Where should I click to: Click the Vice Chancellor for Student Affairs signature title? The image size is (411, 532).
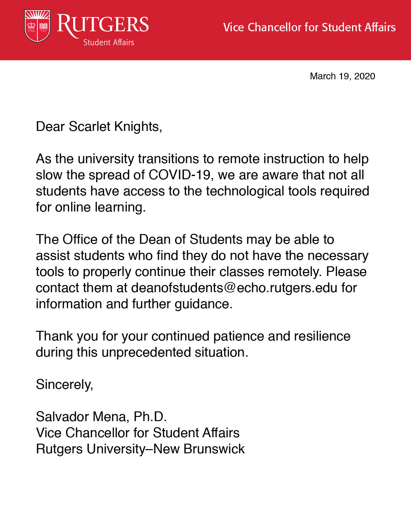pyautogui.click(x=138, y=433)
